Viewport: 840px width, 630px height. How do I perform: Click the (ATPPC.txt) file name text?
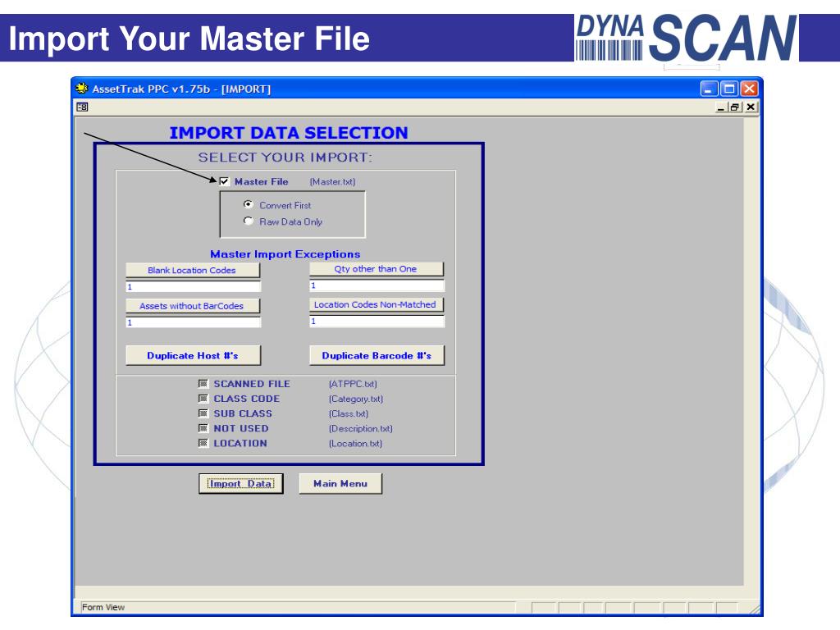(x=353, y=384)
